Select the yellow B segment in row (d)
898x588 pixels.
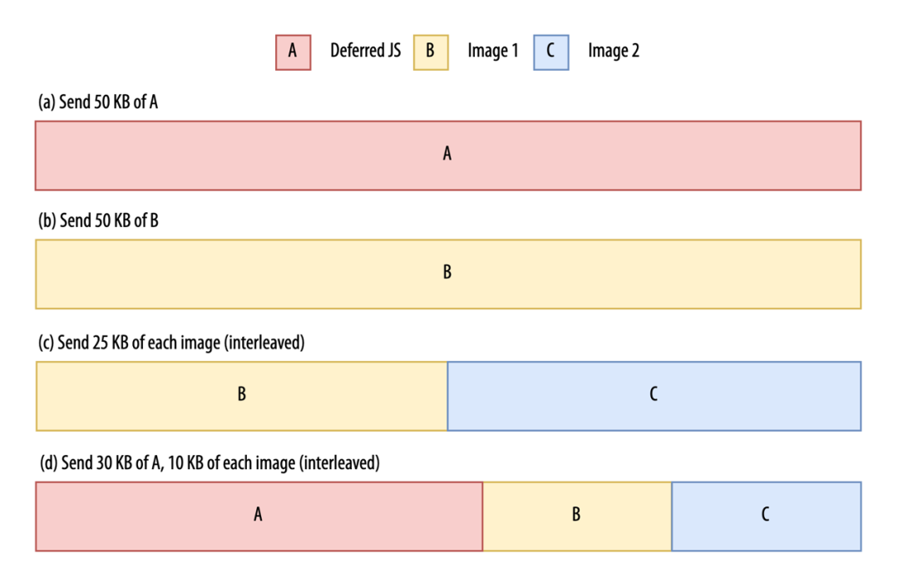(x=576, y=516)
